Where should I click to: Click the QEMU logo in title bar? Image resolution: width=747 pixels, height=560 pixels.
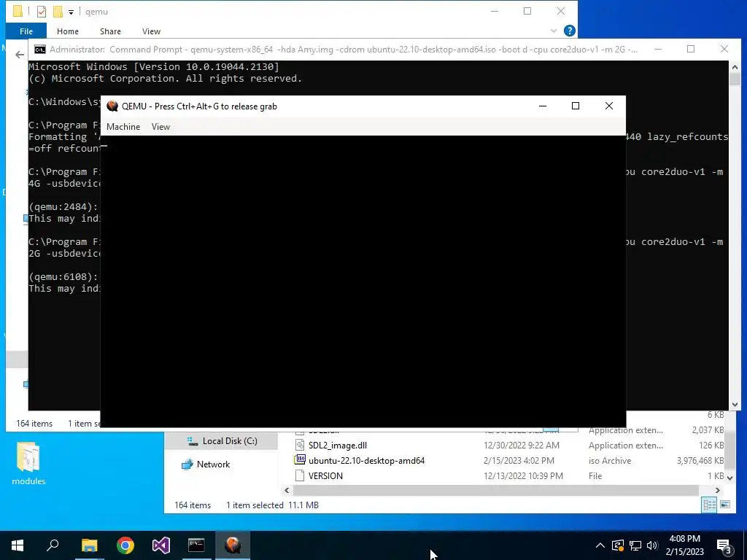(112, 106)
